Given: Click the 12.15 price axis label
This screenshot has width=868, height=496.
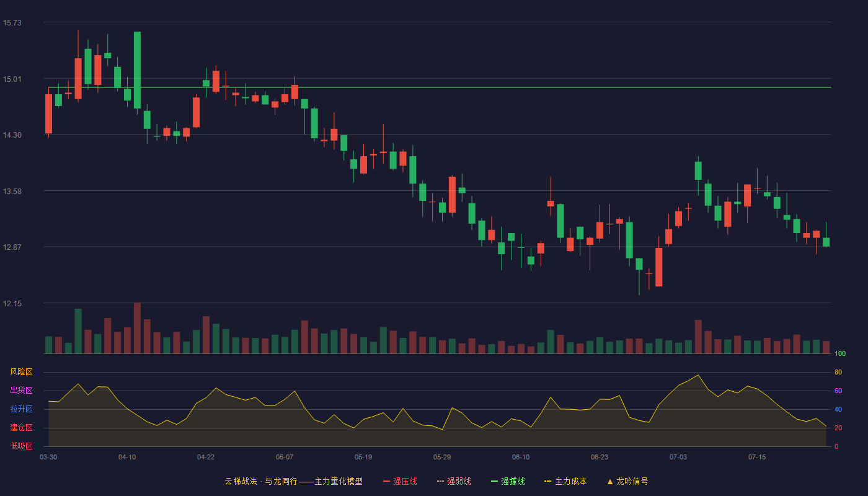Looking at the screenshot, I should [x=12, y=303].
